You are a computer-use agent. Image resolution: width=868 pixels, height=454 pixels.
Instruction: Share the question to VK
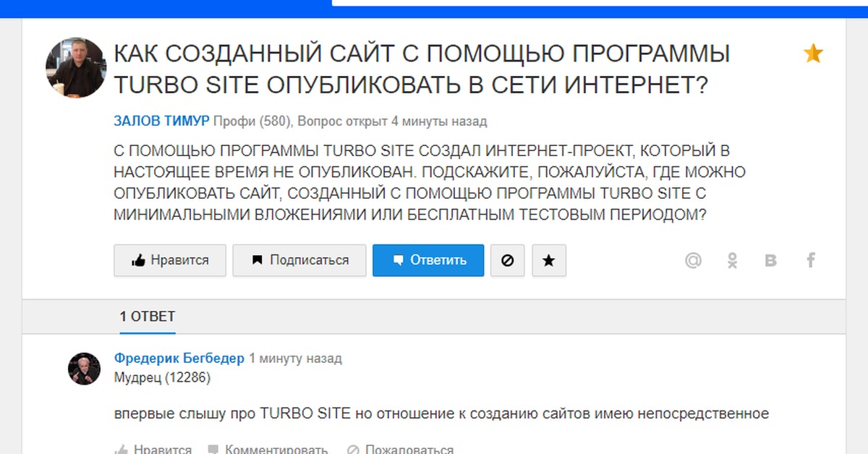771,261
